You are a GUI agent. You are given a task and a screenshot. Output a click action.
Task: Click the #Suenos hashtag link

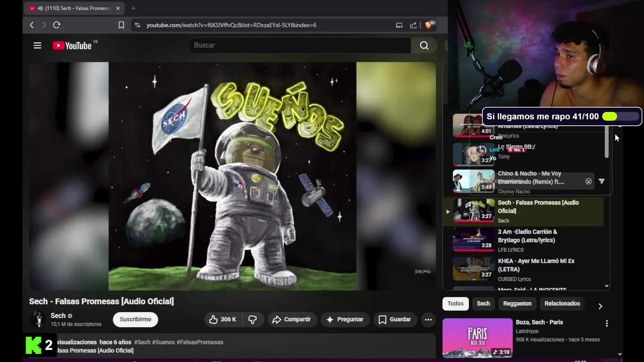(x=164, y=342)
